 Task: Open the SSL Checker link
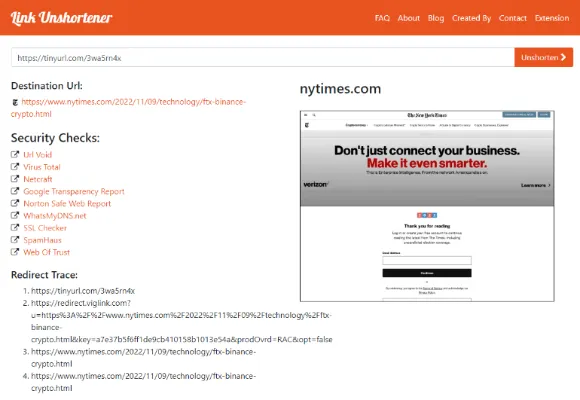(x=45, y=228)
